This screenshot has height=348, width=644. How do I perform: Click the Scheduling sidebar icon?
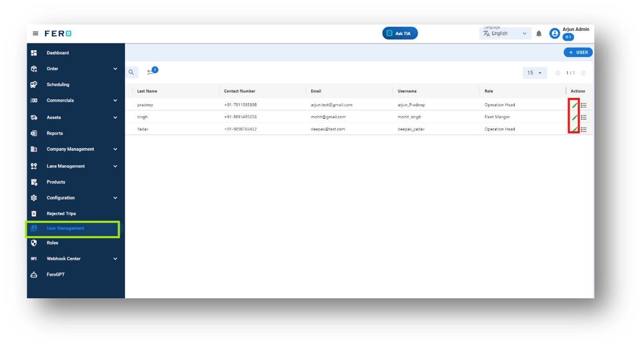34,84
